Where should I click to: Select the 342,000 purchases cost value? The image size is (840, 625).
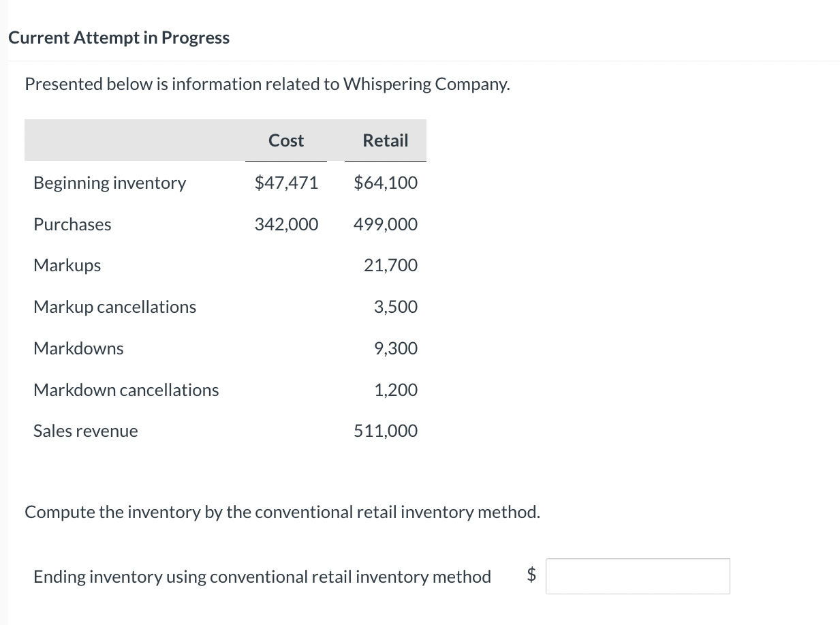pyautogui.click(x=286, y=224)
